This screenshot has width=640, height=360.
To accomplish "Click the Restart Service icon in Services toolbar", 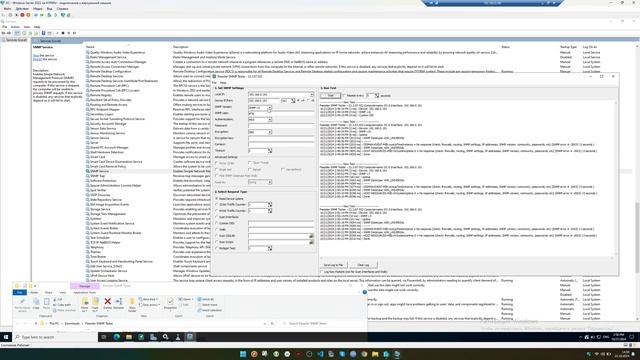I will (x=74, y=33).
